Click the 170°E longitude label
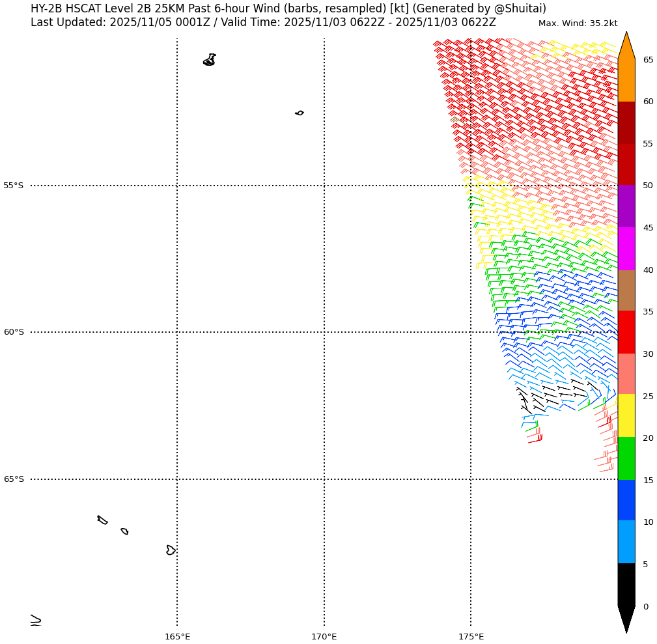Screen dimensions: 657x644 [324, 636]
